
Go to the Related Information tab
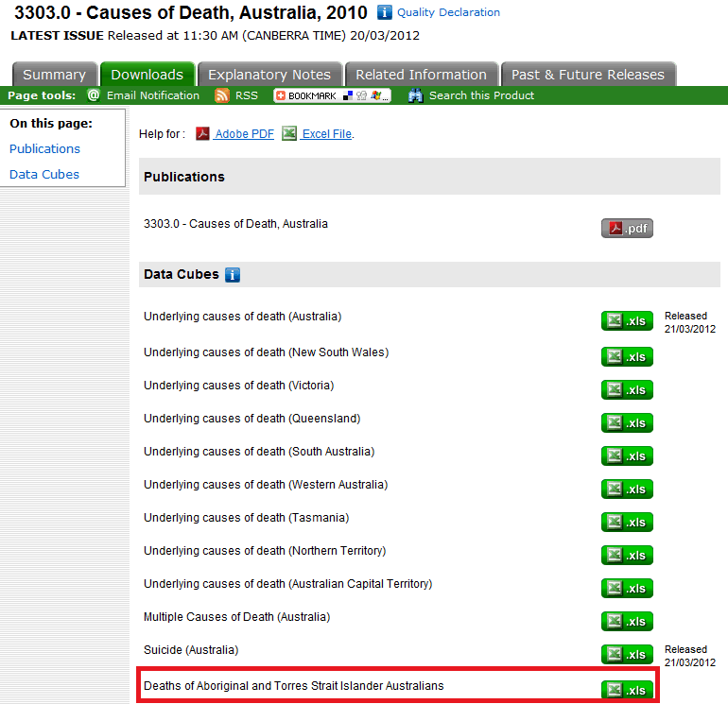pos(421,75)
